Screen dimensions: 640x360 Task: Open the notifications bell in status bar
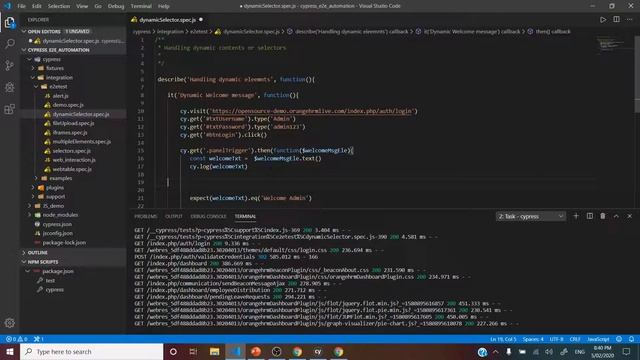(x=631, y=339)
